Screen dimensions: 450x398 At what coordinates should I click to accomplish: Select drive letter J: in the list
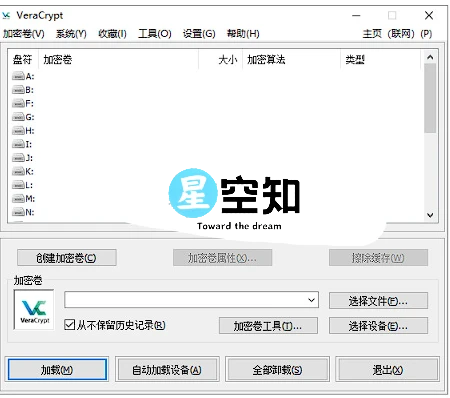[23, 158]
